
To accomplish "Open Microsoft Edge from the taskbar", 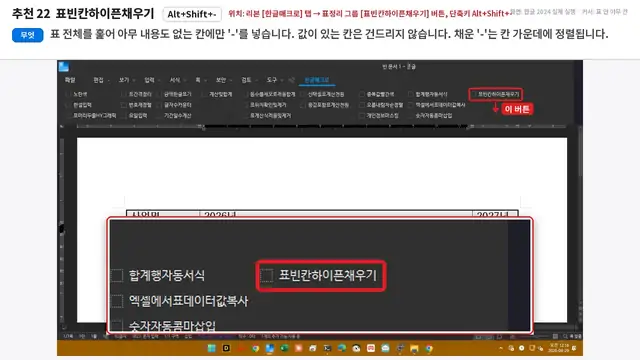I will 342,348.
